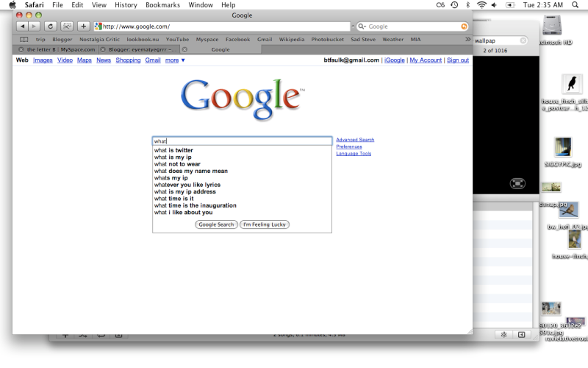
Task: Open the Nostalgia Critic bookmark
Action: point(99,40)
